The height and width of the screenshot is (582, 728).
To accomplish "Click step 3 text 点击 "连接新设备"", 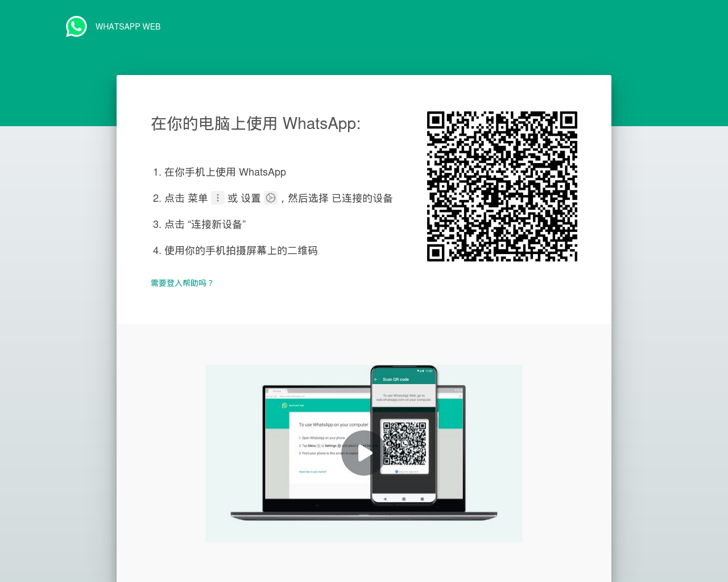I will point(205,225).
